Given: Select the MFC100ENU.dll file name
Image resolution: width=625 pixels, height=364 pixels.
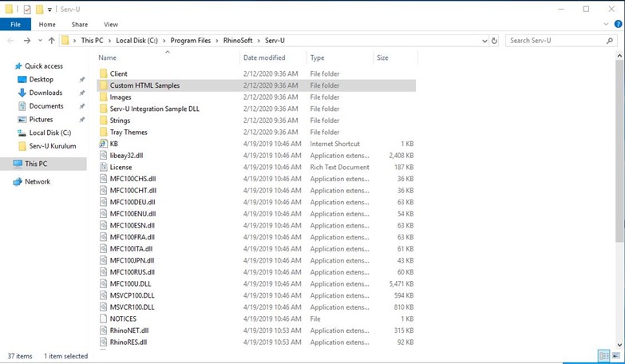Looking at the screenshot, I should coord(133,214).
